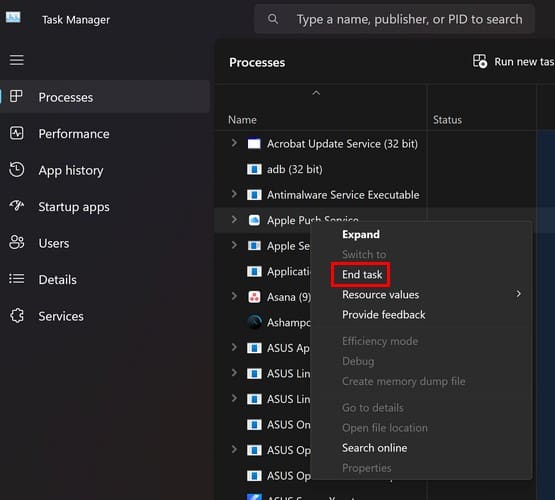Expand the Apple Se process row
The height and width of the screenshot is (500, 555).
click(x=234, y=245)
